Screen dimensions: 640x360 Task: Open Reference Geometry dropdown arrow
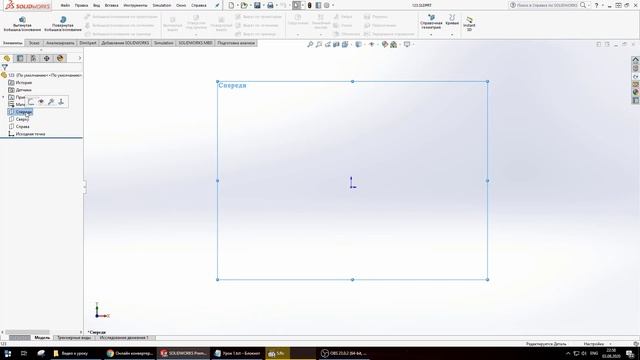(x=431, y=35)
